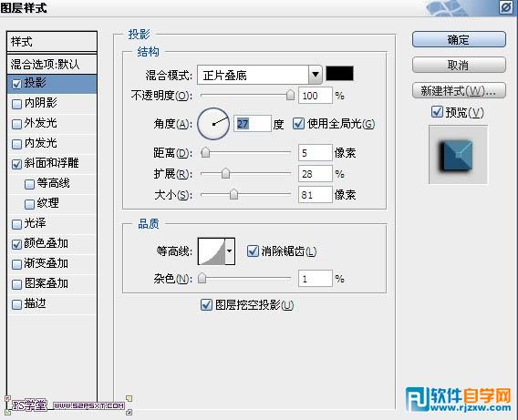The image size is (518, 420).
Task: Toggle the 斜面和浮雕 bevel checkbox
Action: pyautogui.click(x=16, y=164)
